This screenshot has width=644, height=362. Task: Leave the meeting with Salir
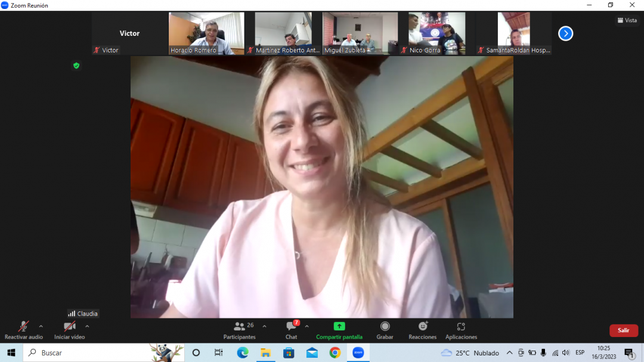624,330
